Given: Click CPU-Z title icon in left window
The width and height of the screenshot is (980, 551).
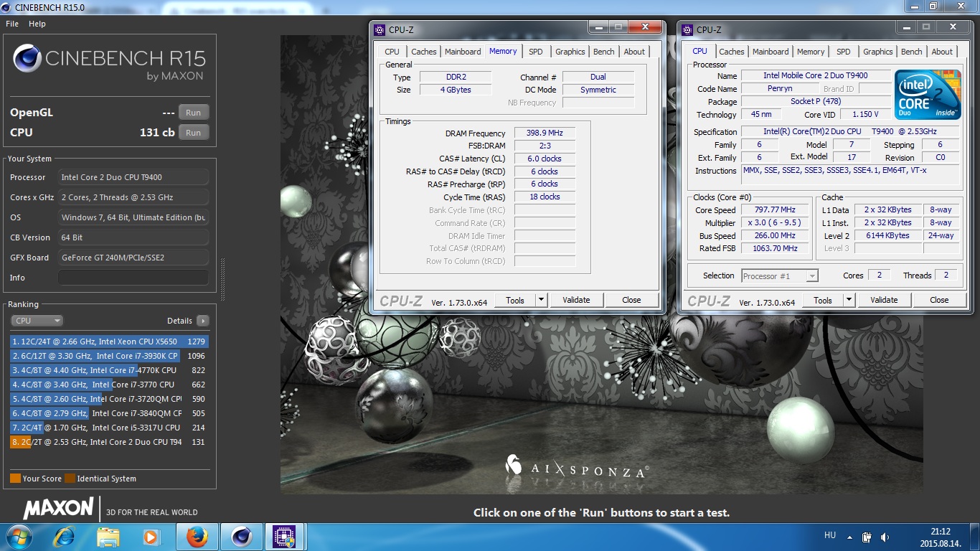Looking at the screenshot, I should (380, 29).
